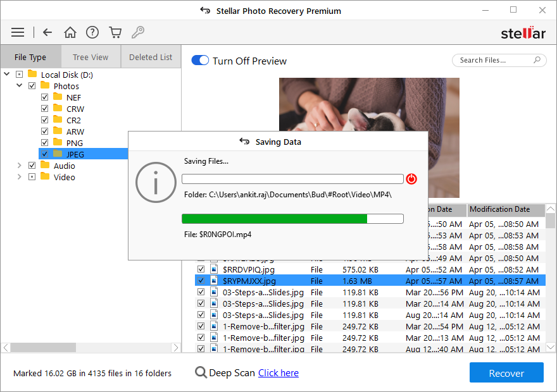Image resolution: width=557 pixels, height=392 pixels.
Task: Sort by Modification Date column header
Action: tap(506, 209)
